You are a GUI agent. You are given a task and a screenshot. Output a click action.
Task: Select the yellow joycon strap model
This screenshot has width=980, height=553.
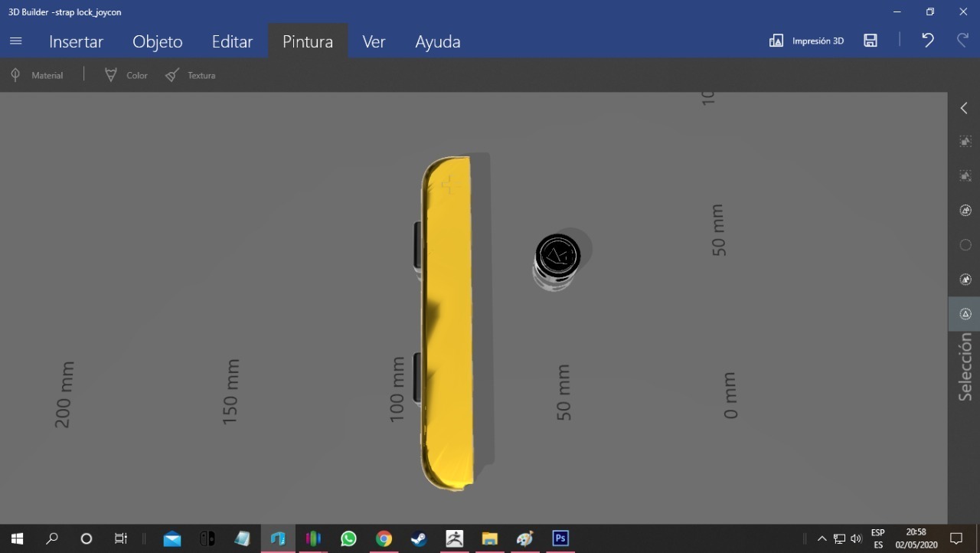(x=448, y=322)
